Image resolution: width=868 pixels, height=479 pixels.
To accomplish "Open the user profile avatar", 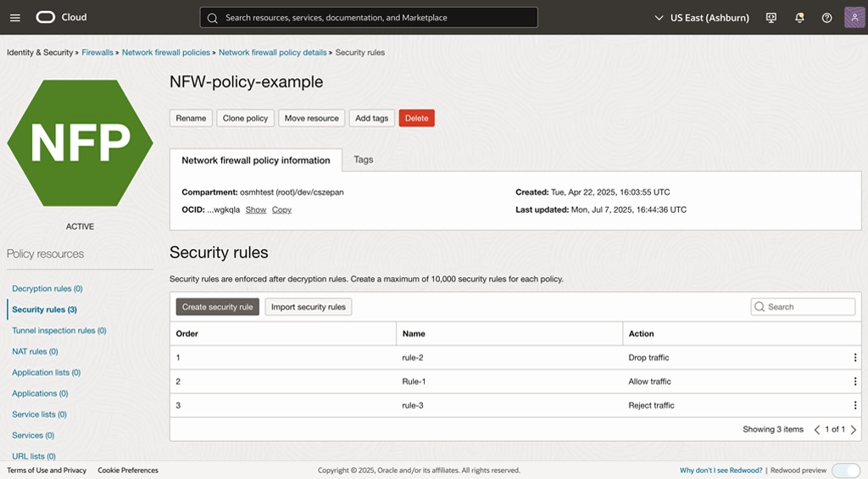I will [854, 18].
